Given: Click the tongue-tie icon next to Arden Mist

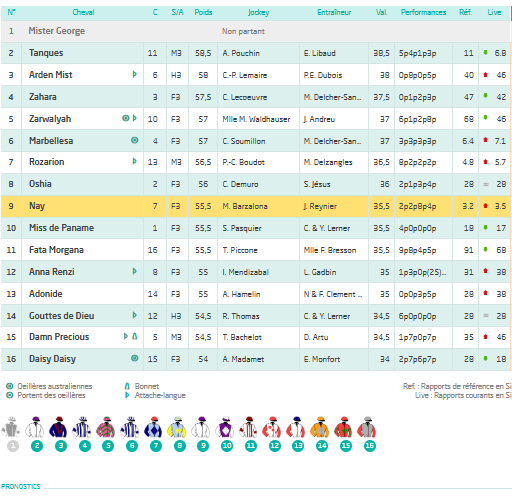Looking at the screenshot, I should coord(135,74).
